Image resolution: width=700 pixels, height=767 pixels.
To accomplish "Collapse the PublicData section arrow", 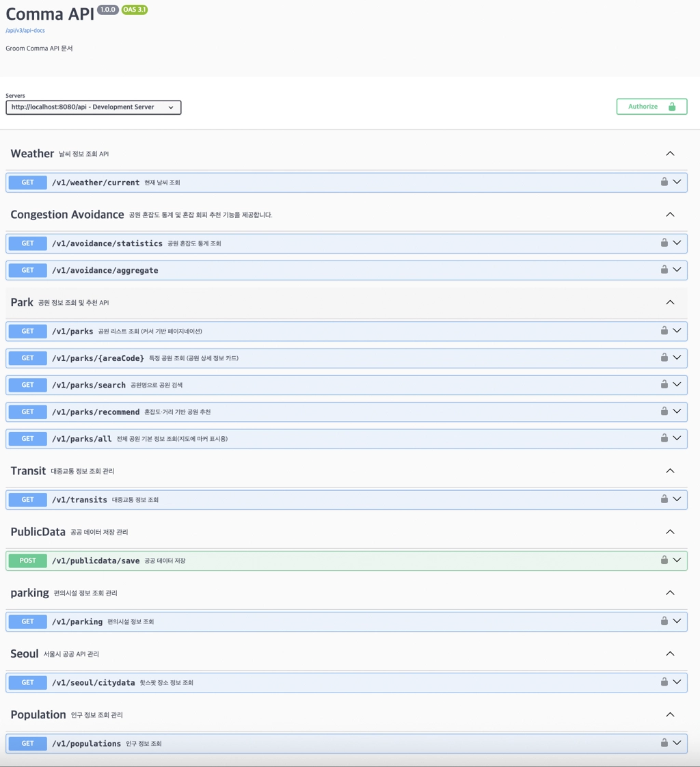I will point(670,532).
